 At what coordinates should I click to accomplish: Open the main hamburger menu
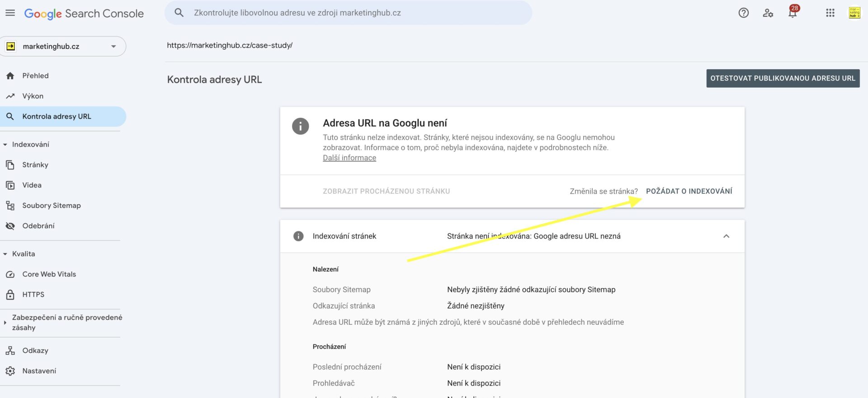[10, 13]
